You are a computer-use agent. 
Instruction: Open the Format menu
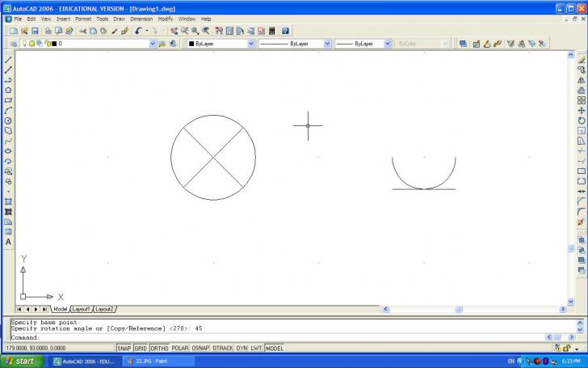[83, 19]
